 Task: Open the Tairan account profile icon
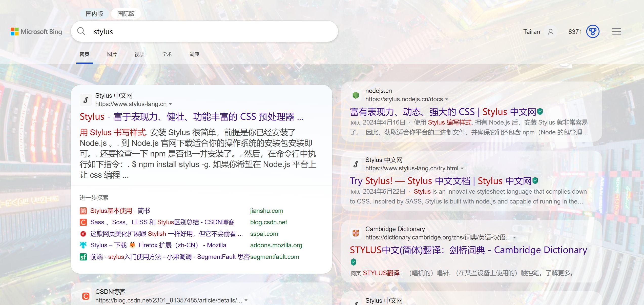(551, 32)
